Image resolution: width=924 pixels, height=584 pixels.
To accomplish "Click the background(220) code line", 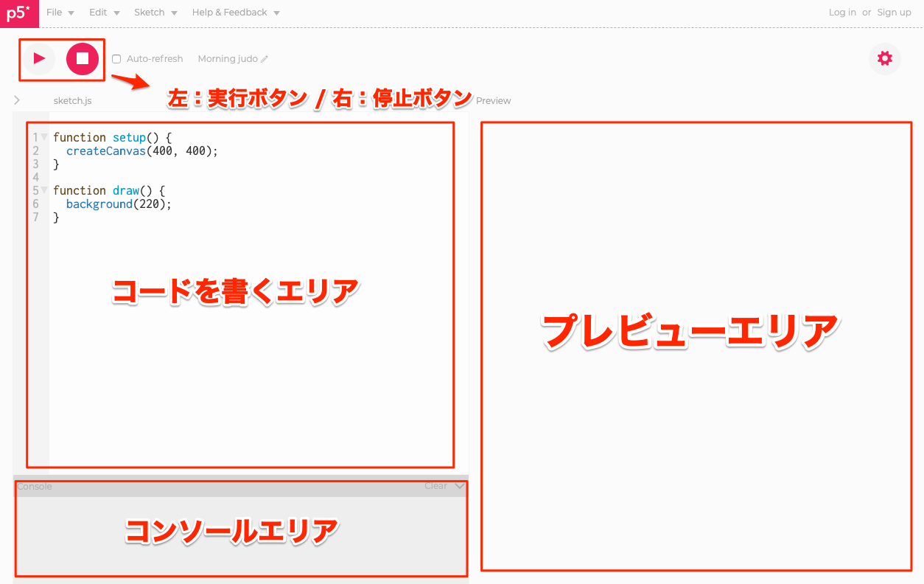I will tap(118, 204).
